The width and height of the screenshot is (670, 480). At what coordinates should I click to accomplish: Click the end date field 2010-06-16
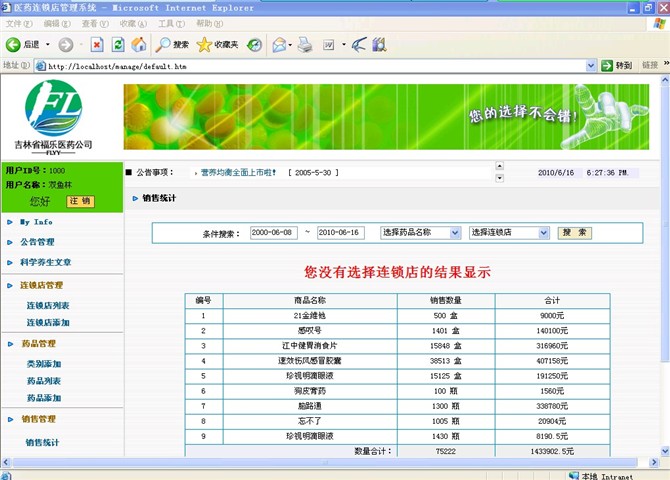[x=341, y=233]
